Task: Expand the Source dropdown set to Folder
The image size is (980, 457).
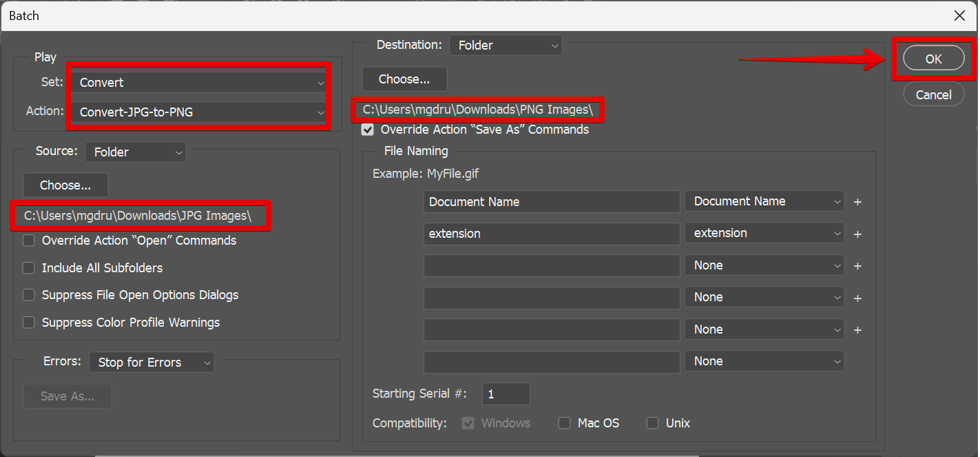Action: pyautogui.click(x=136, y=152)
